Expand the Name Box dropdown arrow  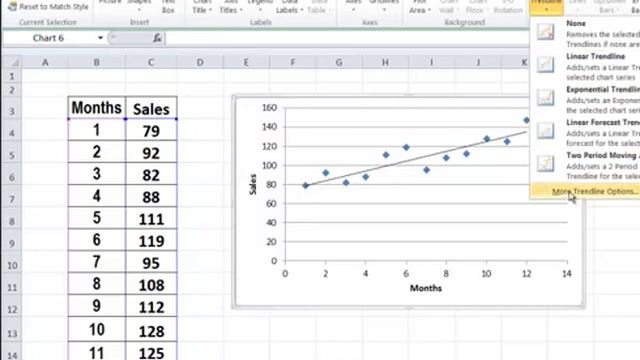(100, 38)
